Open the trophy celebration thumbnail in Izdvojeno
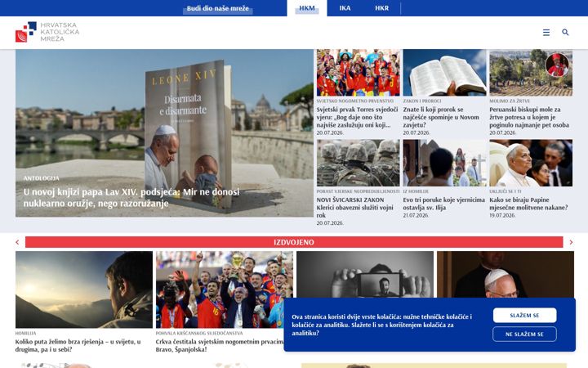This screenshot has height=368, width=588. pos(225,289)
